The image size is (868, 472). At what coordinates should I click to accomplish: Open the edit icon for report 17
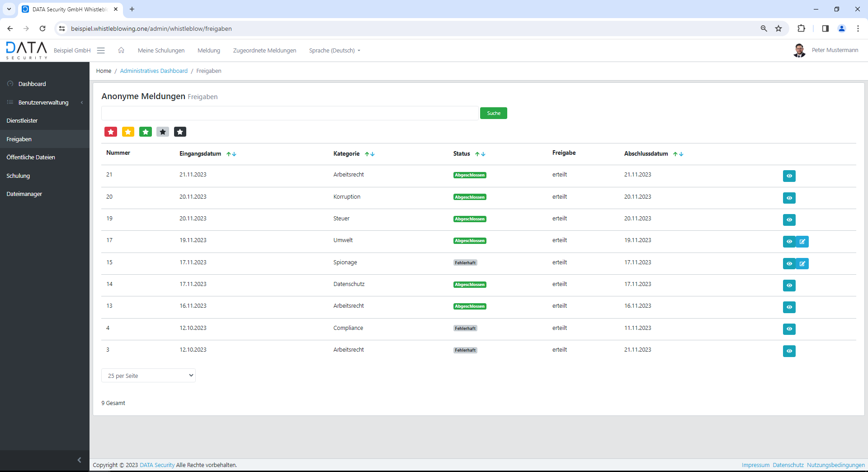point(802,242)
